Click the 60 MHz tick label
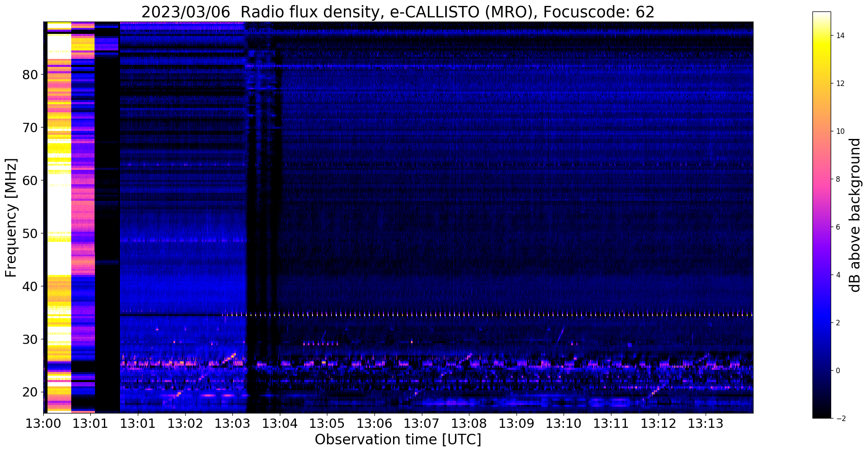The image size is (868, 452). click(x=30, y=180)
